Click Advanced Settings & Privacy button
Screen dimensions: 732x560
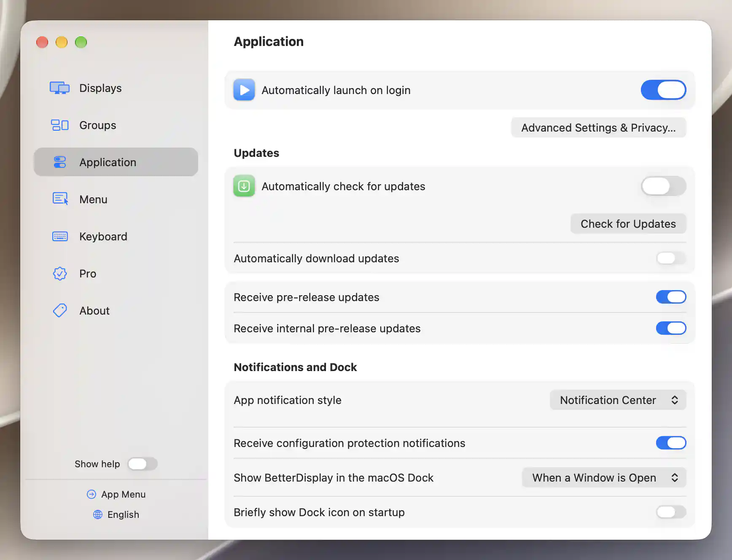point(598,127)
